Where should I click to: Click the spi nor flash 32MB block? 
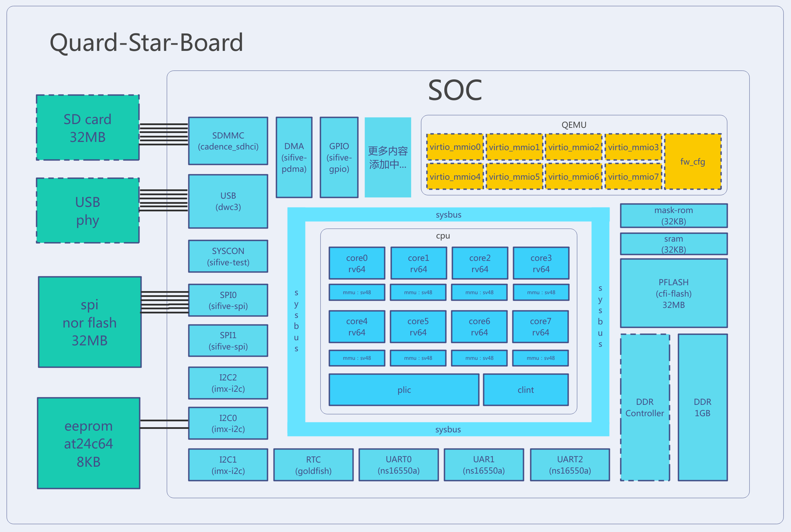90,322
